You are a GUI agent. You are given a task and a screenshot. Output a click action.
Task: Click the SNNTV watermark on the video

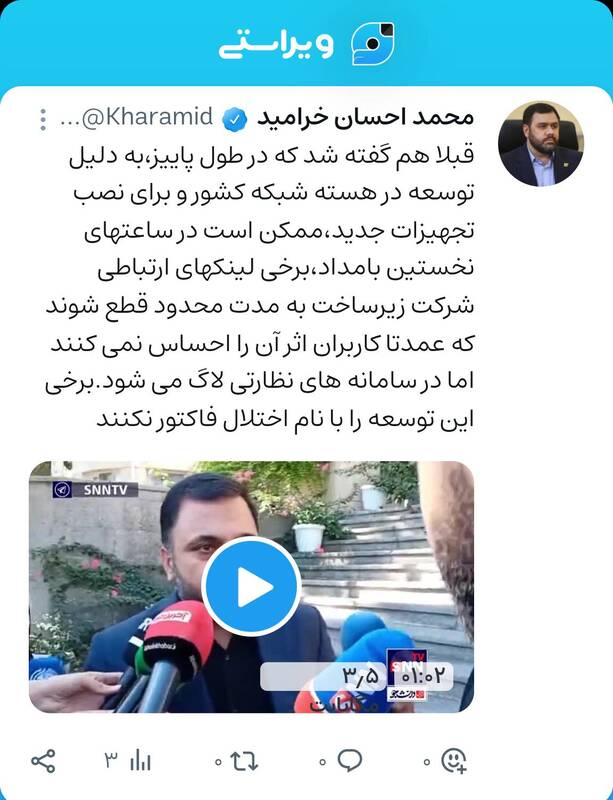95,490
